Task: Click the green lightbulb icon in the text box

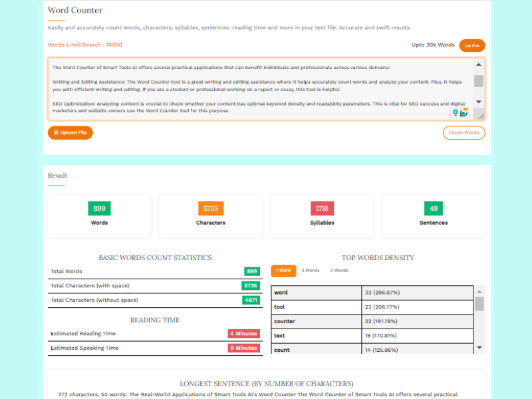Action: [x=456, y=113]
